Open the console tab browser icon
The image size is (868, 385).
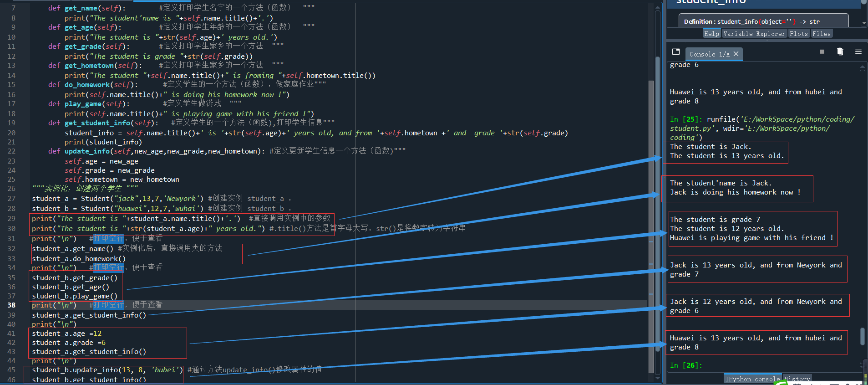676,52
